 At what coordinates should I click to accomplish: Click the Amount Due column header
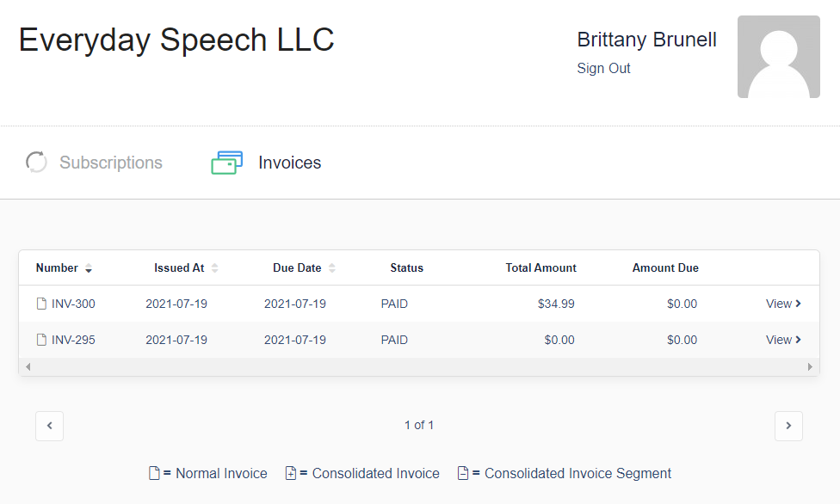click(665, 267)
